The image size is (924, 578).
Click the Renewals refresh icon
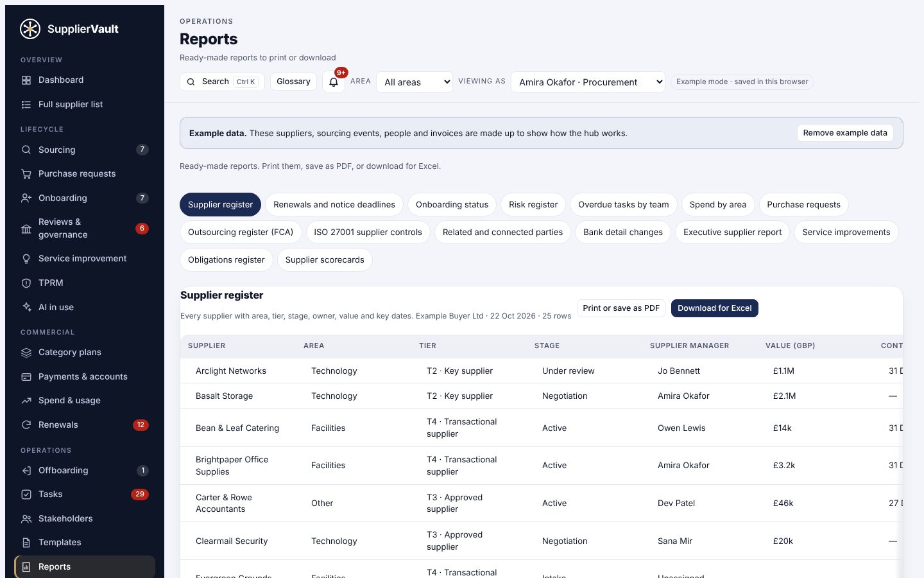[x=26, y=425]
